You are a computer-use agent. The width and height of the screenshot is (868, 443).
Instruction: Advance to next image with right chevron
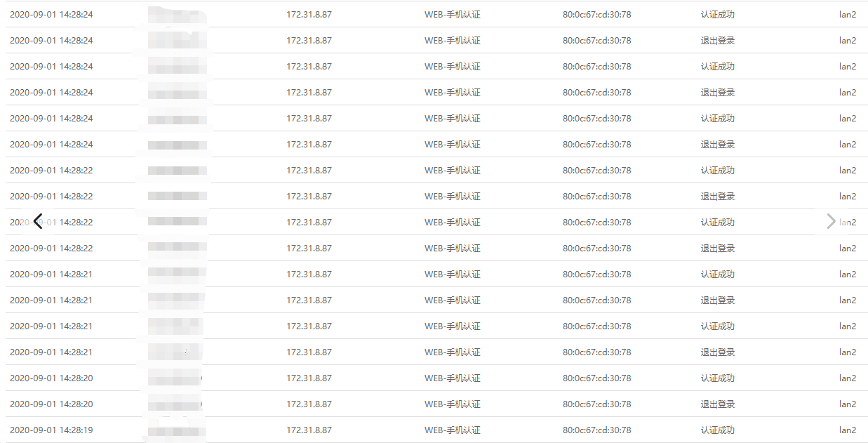(831, 222)
